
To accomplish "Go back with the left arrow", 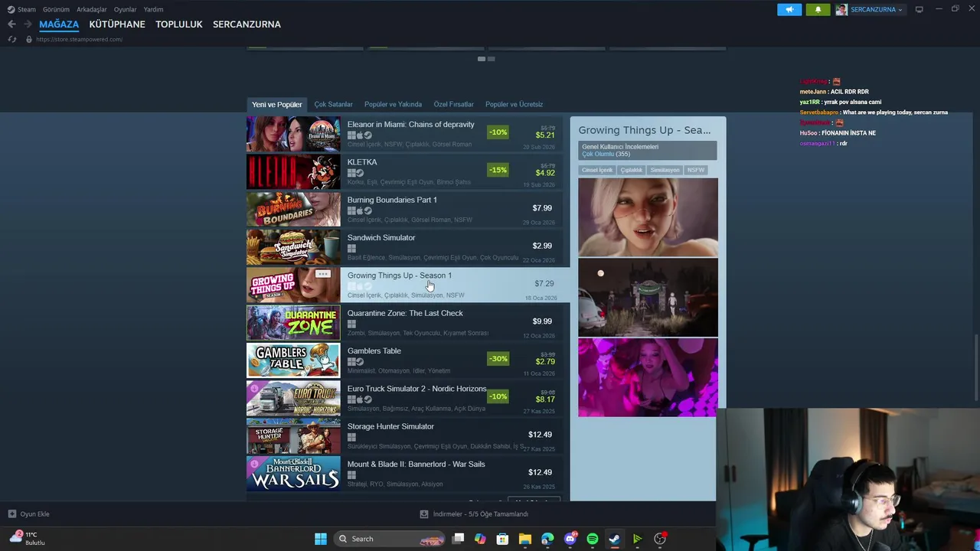I will 11,24.
